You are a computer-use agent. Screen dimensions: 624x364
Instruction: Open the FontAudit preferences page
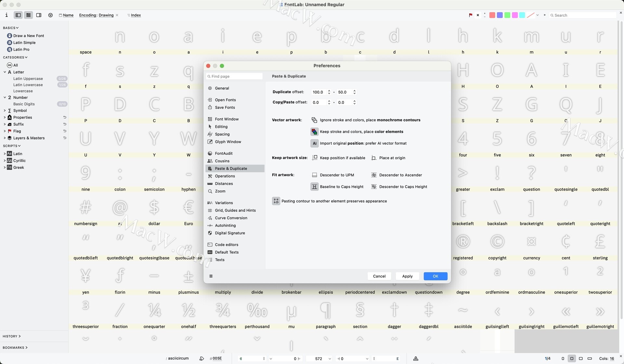224,153
